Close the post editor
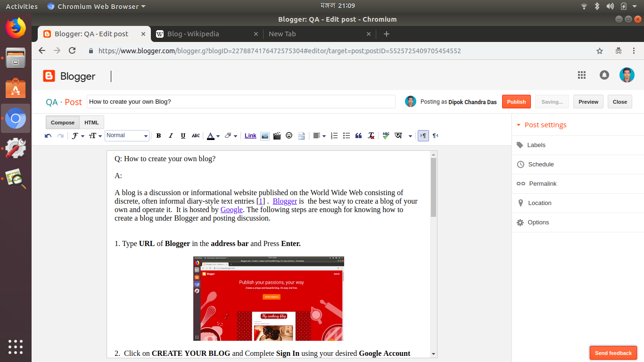Viewport: 644px width, 362px height. (620, 102)
